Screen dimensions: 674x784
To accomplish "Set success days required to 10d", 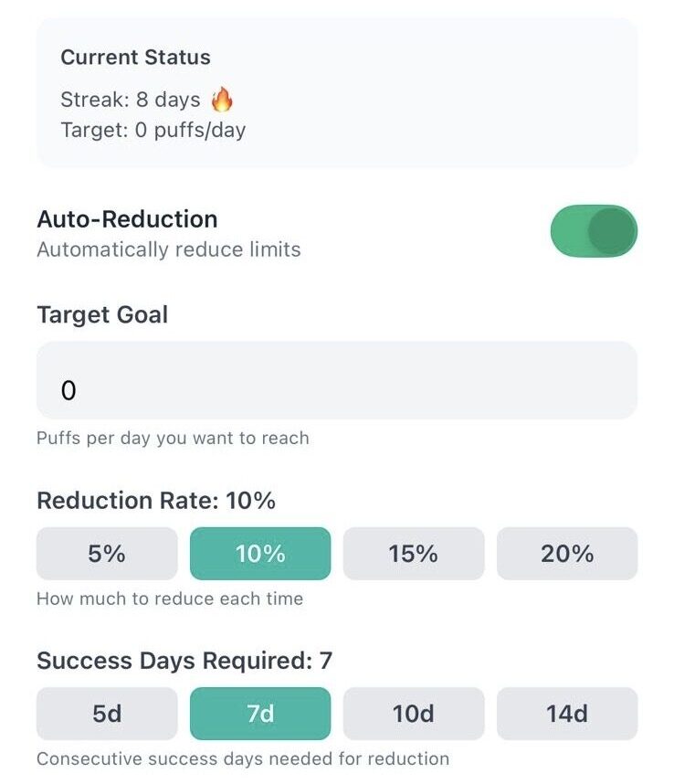I will (414, 714).
